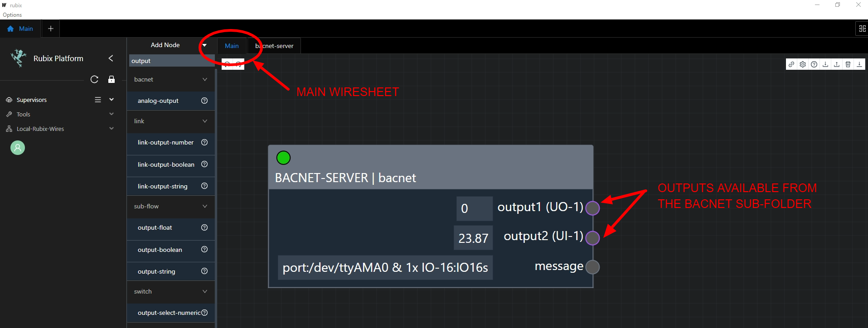
Task: Click the node search field containing 'output'
Action: point(171,61)
